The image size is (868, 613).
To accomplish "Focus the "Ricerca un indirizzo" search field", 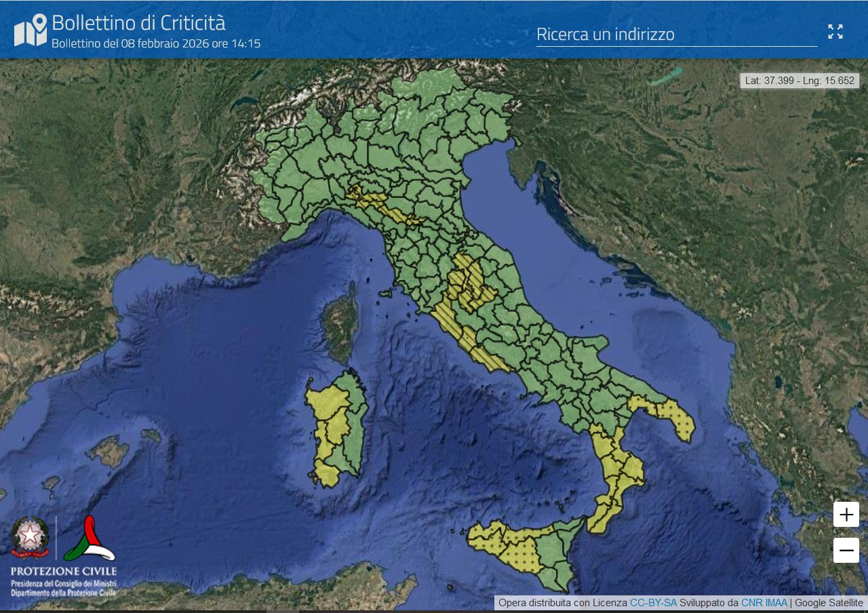I will (676, 35).
